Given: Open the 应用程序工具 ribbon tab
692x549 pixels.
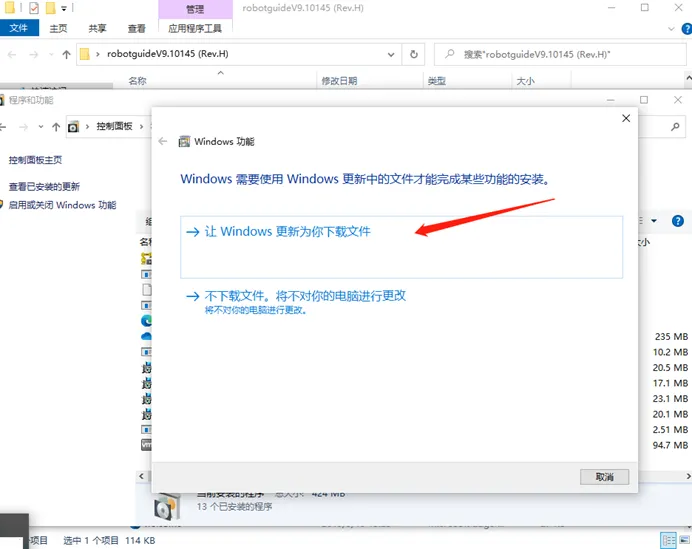Looking at the screenshot, I should click(195, 28).
